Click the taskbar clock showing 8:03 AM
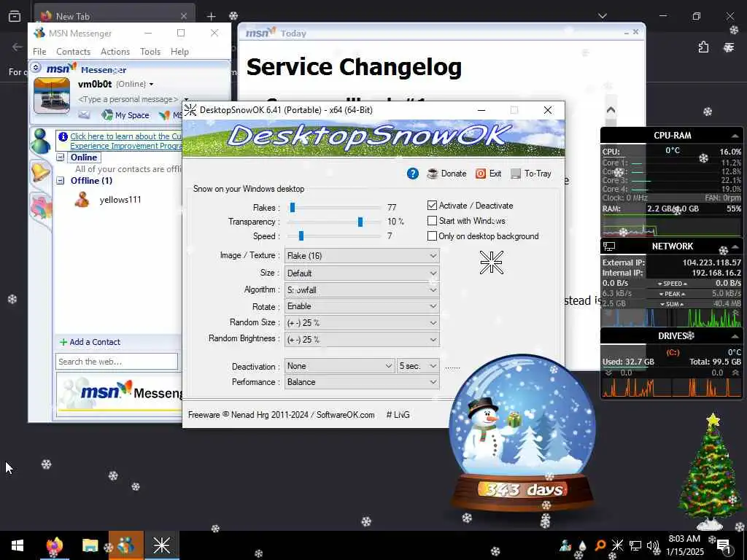This screenshot has width=747, height=560. (684, 545)
